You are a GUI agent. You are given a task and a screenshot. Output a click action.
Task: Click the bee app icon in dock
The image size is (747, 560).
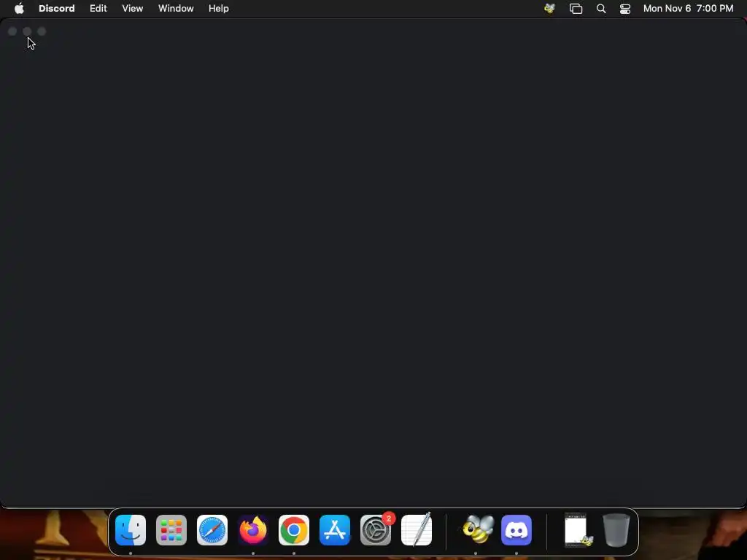point(476,530)
